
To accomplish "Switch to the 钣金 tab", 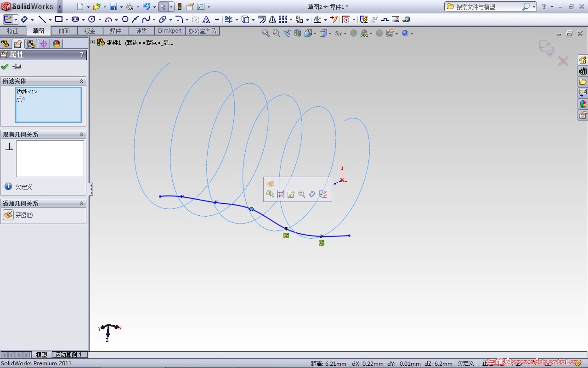I will (x=90, y=31).
